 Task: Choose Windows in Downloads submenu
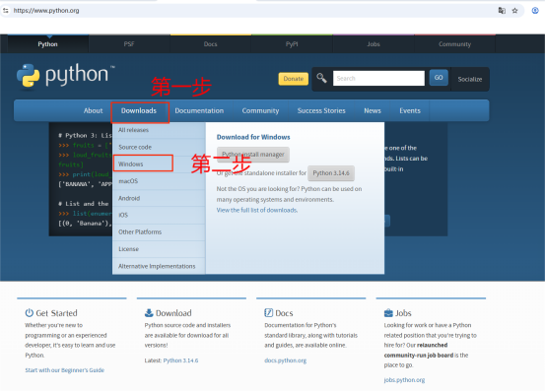[x=159, y=163]
